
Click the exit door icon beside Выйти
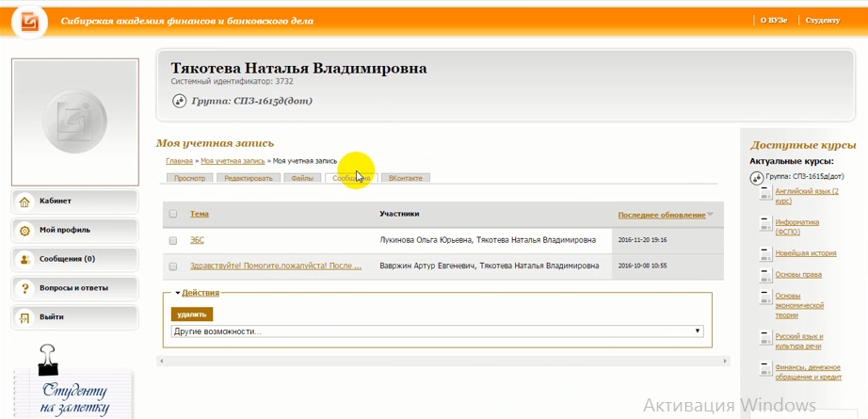[24, 317]
